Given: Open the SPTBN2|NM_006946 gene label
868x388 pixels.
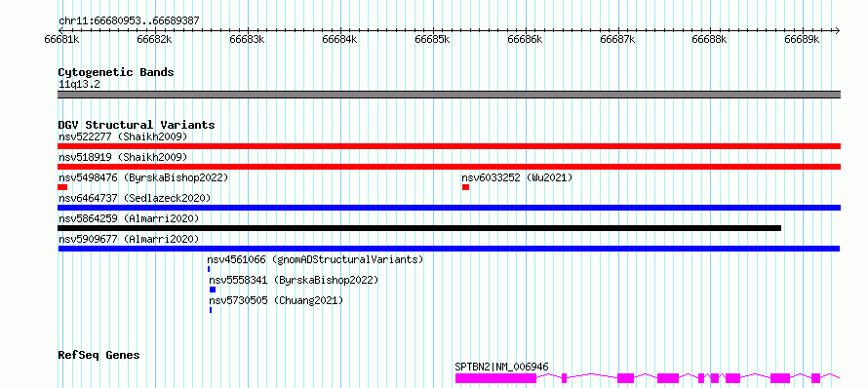Looking at the screenshot, I should pos(501,367).
